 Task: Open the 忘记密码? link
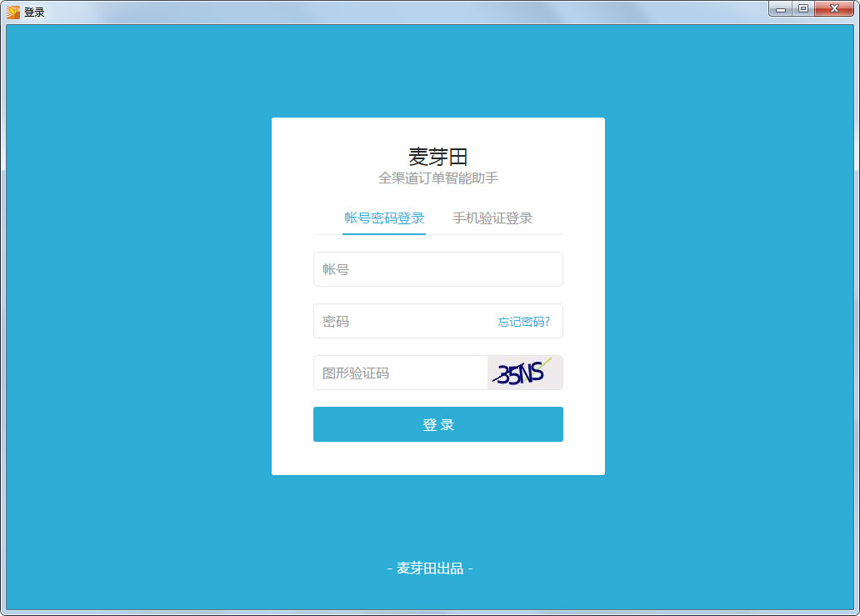(x=523, y=322)
